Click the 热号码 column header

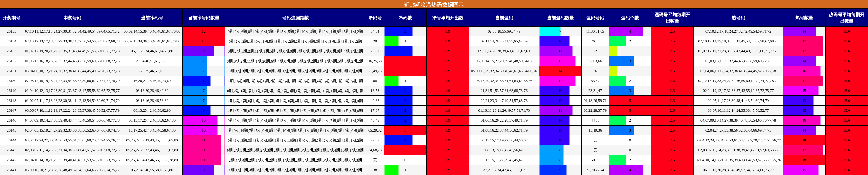coord(738,18)
